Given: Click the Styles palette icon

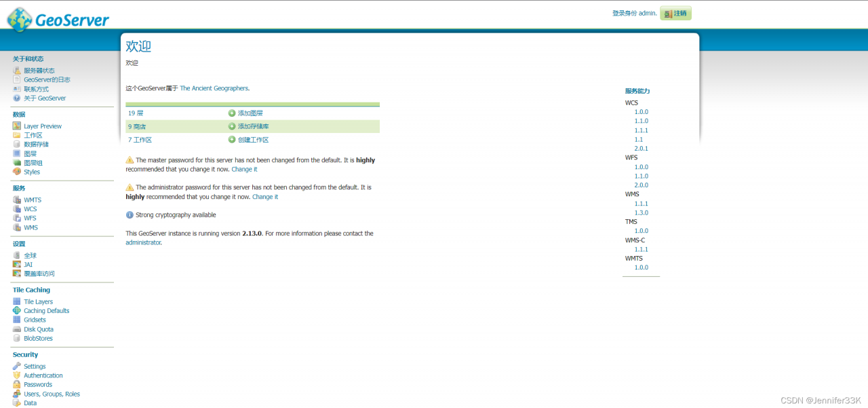Looking at the screenshot, I should [17, 172].
